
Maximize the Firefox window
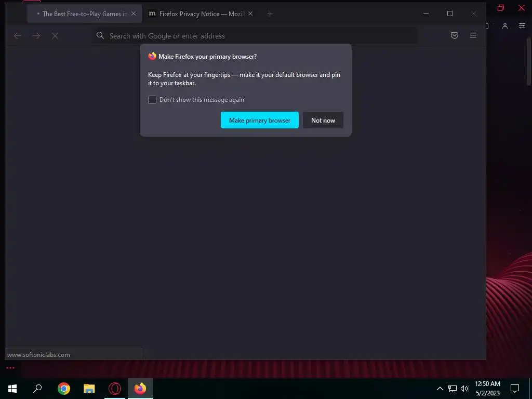450,14
